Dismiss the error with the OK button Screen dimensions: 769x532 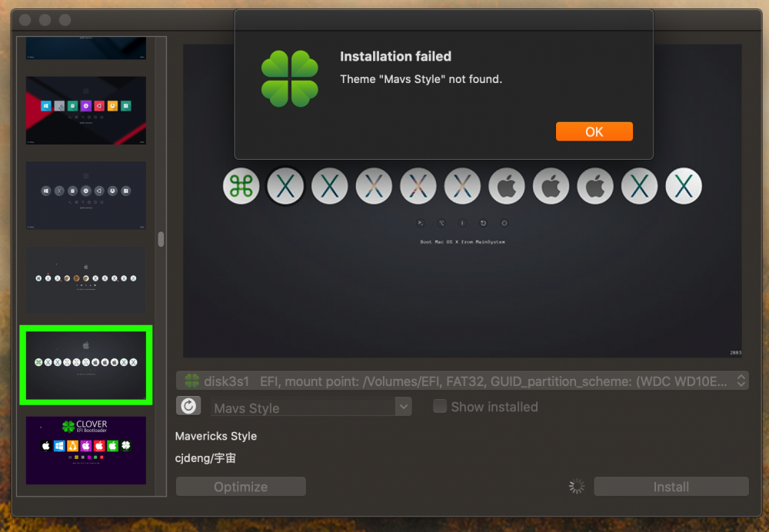click(x=594, y=131)
